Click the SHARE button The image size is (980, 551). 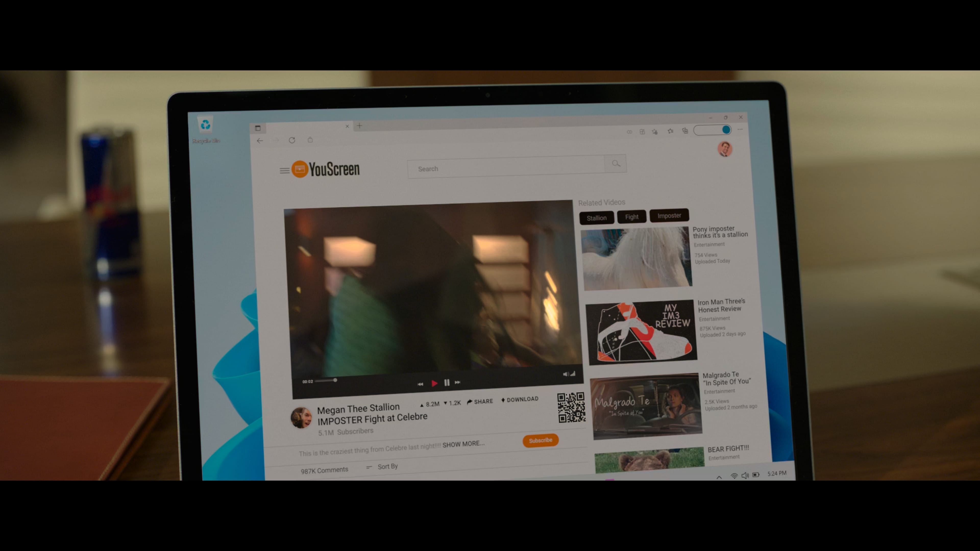point(480,402)
